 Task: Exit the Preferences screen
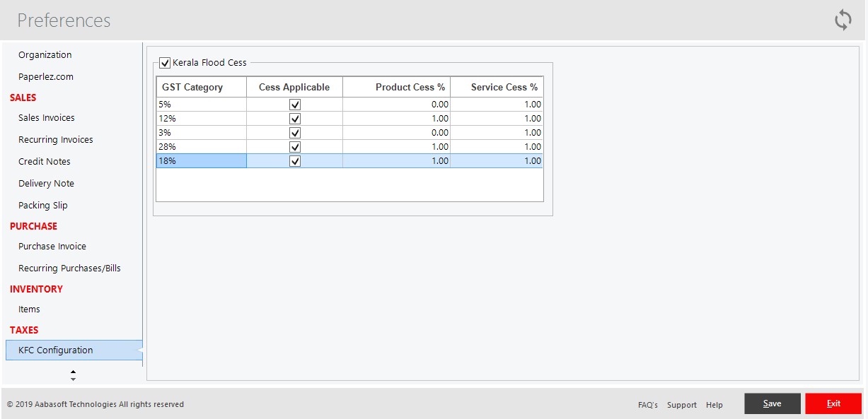point(833,403)
